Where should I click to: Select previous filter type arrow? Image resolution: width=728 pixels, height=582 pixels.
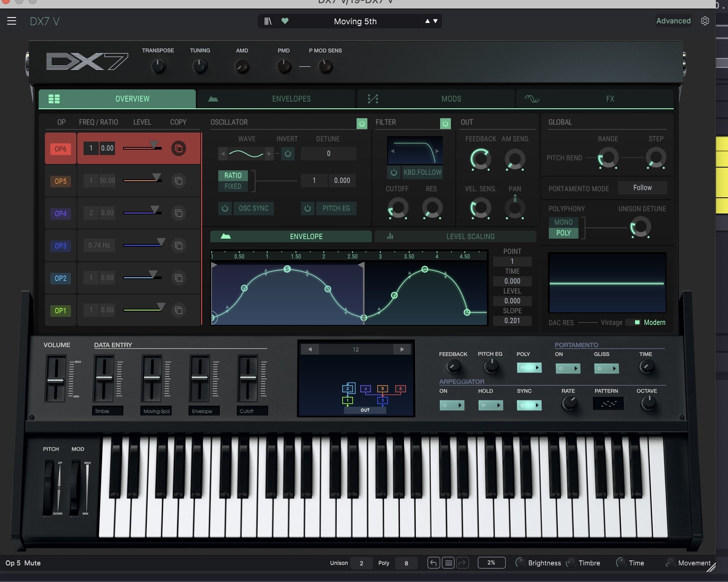pos(393,151)
